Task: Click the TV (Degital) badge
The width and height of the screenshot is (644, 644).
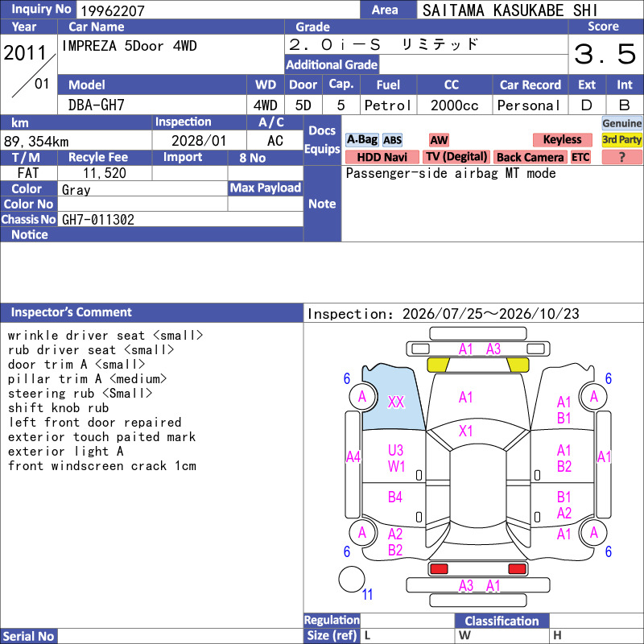Action: [456, 157]
